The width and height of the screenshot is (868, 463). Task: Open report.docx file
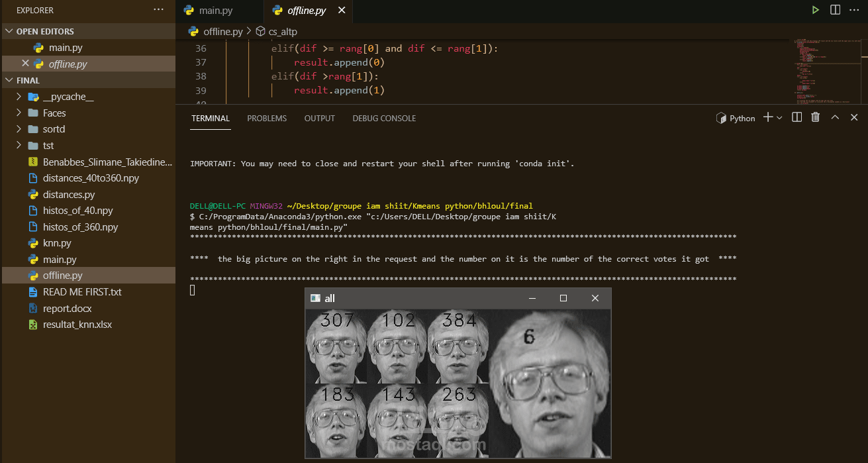(87, 308)
